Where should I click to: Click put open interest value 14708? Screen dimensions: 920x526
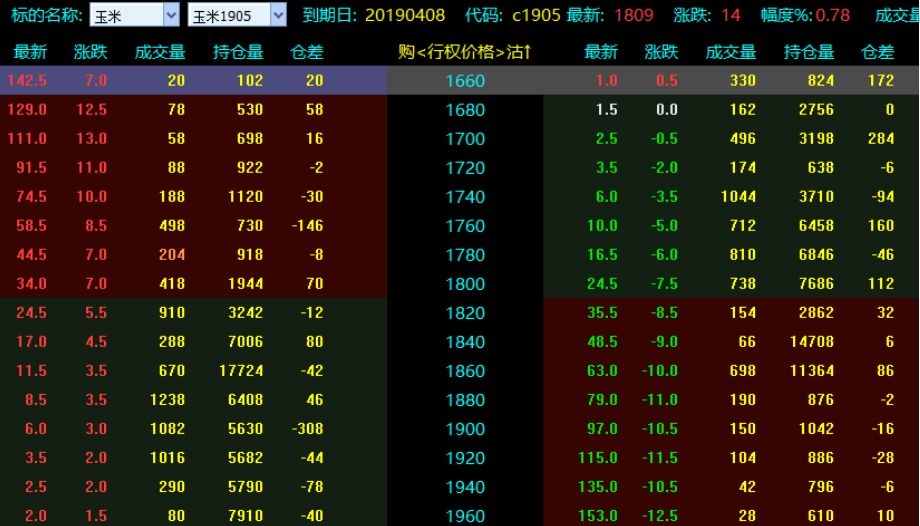811,342
